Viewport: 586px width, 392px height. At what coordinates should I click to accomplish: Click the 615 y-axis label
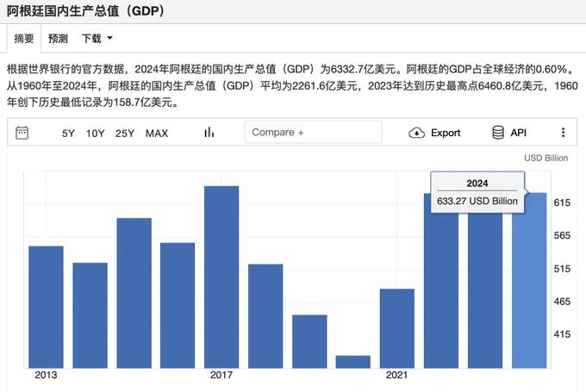[562, 202]
